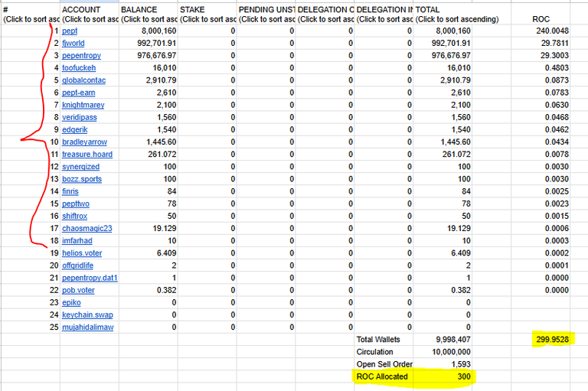This screenshot has height=391, width=588.
Task: Open the chaosmagic23 account link
Action: pos(87,228)
